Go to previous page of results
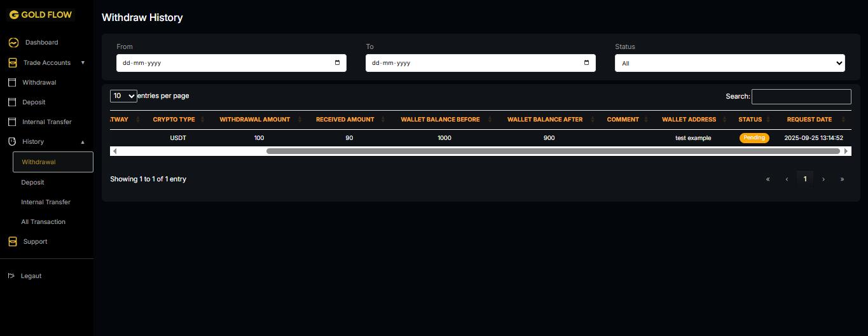 click(787, 179)
